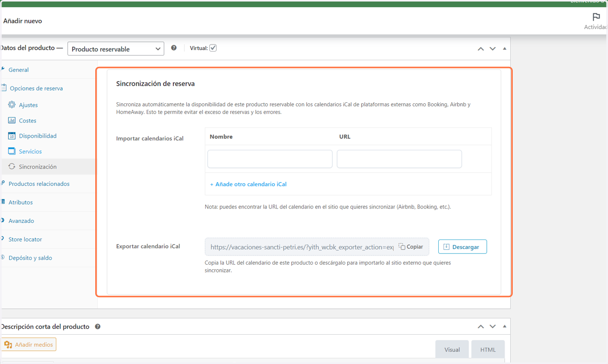Image resolution: width=608 pixels, height=364 pixels.
Task: Focus the iCal calendar URL field
Action: (399, 159)
